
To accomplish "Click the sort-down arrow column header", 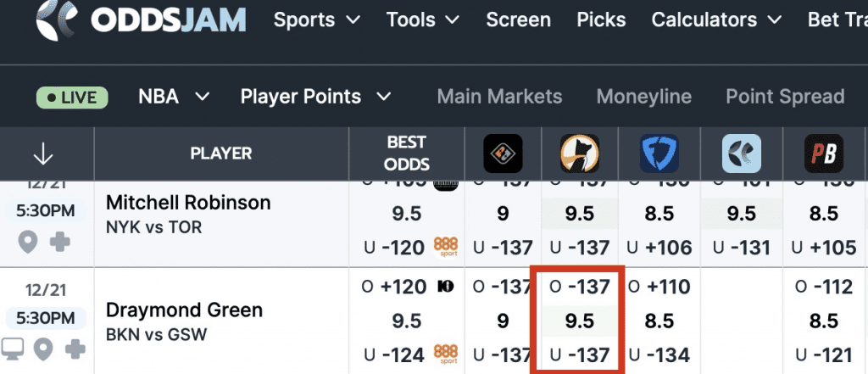I will [42, 154].
